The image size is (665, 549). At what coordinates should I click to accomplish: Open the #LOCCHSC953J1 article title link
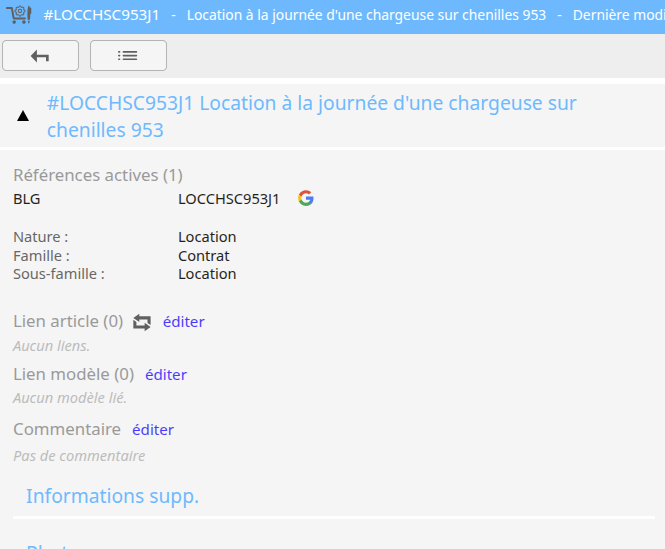click(x=311, y=116)
